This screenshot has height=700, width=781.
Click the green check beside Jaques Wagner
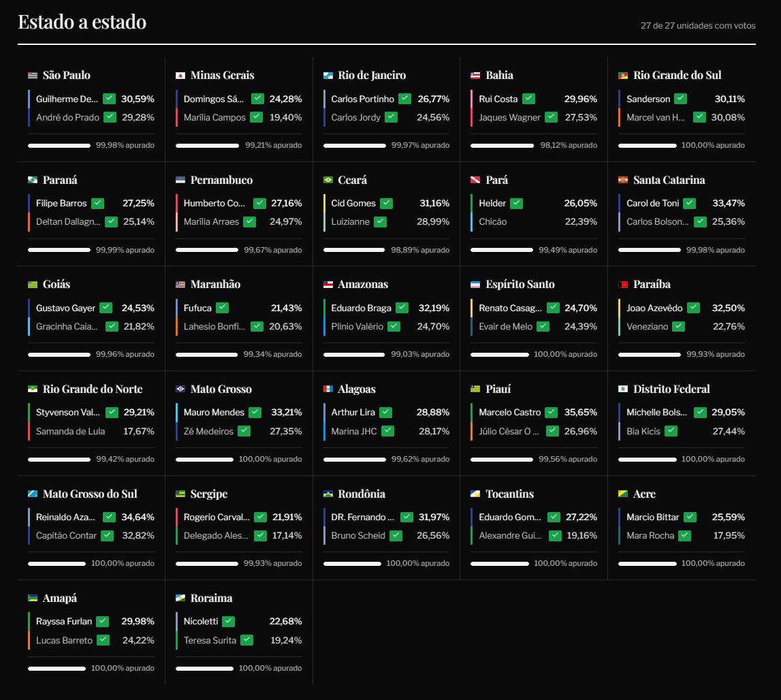(x=551, y=117)
